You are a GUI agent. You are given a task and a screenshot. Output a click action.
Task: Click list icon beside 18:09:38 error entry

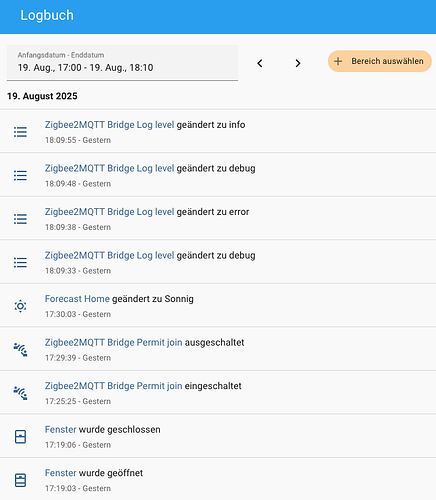(20, 219)
